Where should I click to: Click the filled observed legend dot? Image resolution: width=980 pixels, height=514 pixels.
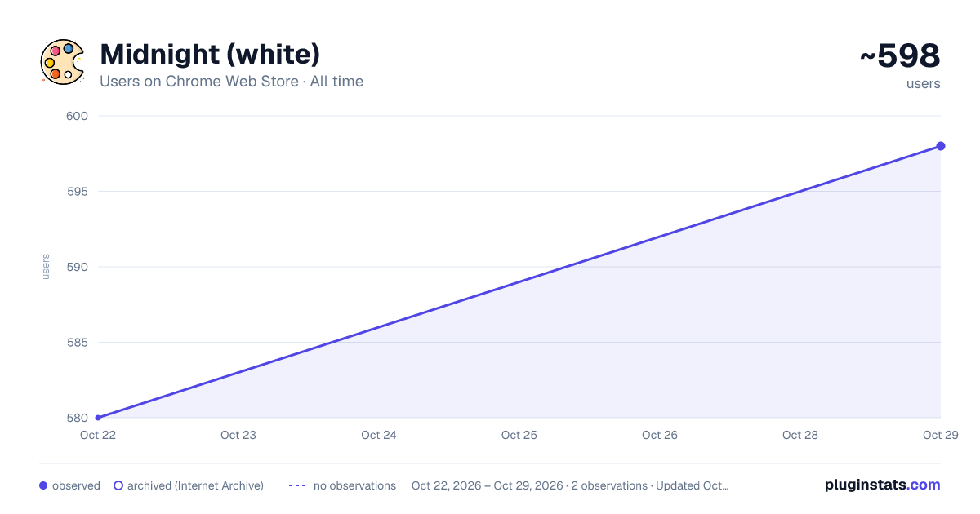click(x=43, y=485)
